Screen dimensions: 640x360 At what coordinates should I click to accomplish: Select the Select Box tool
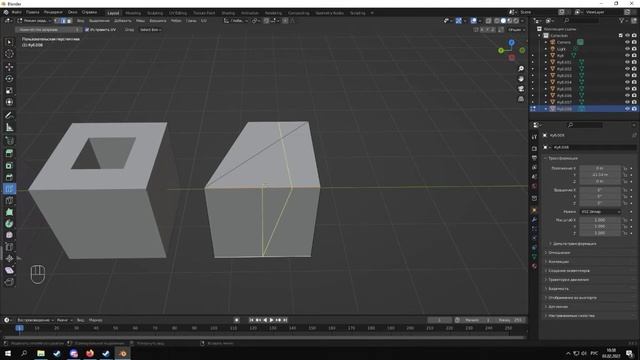coord(9,42)
